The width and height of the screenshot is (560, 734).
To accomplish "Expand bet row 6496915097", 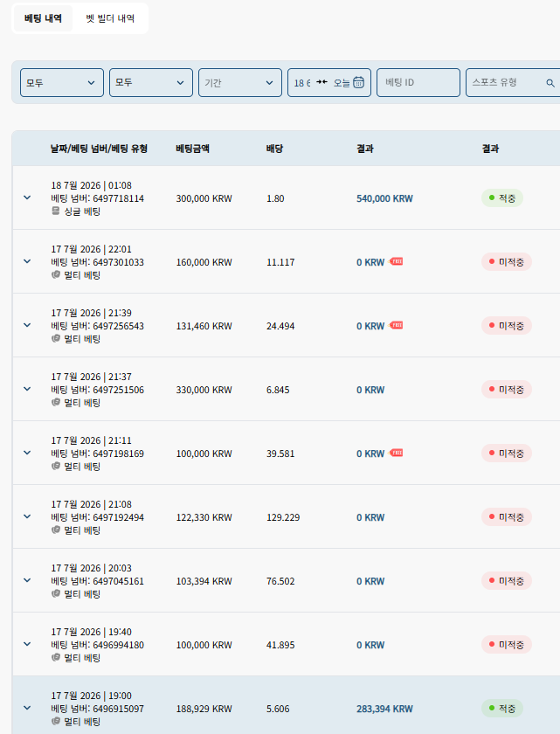I will tap(27, 708).
